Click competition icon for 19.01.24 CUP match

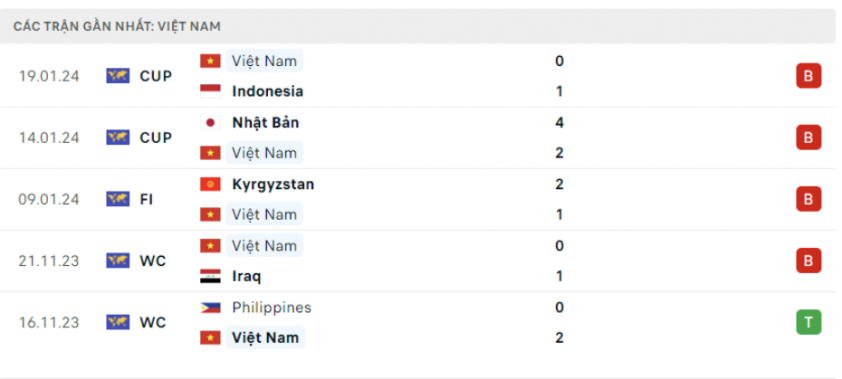[x=118, y=76]
